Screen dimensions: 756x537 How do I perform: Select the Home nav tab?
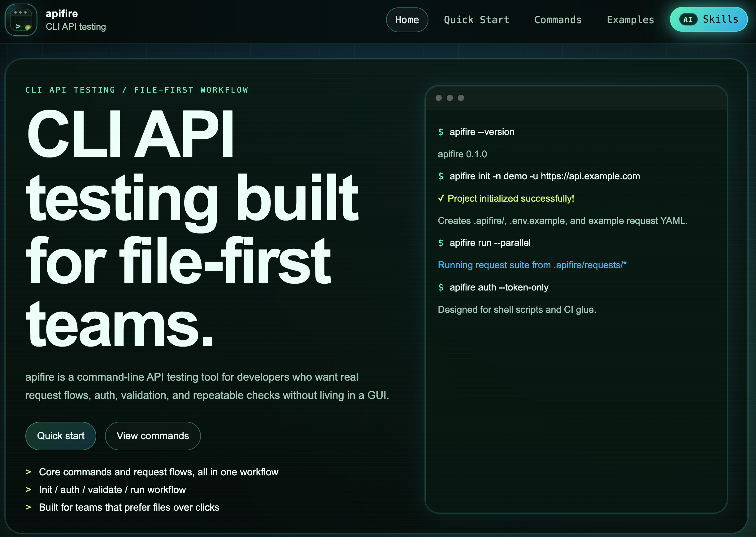[x=407, y=20]
